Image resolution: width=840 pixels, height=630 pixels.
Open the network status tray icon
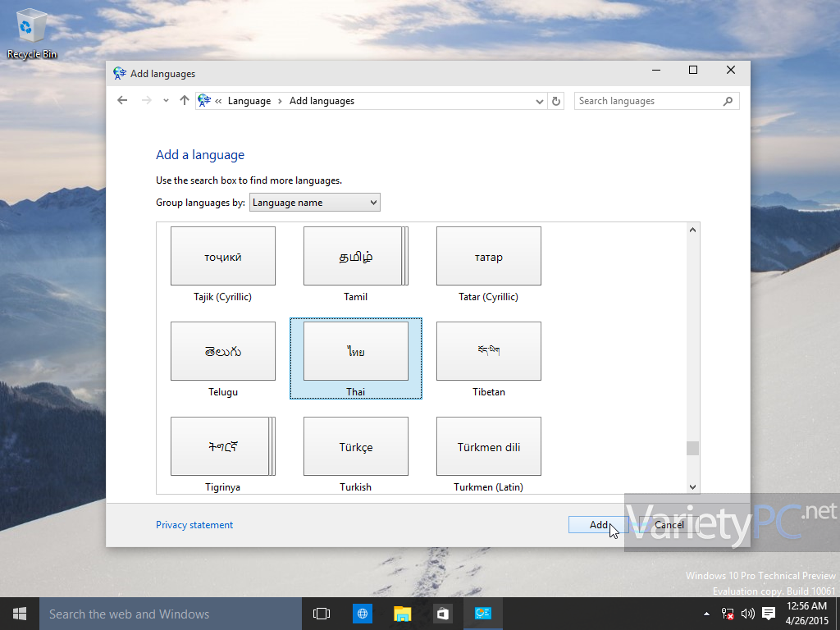(727, 614)
